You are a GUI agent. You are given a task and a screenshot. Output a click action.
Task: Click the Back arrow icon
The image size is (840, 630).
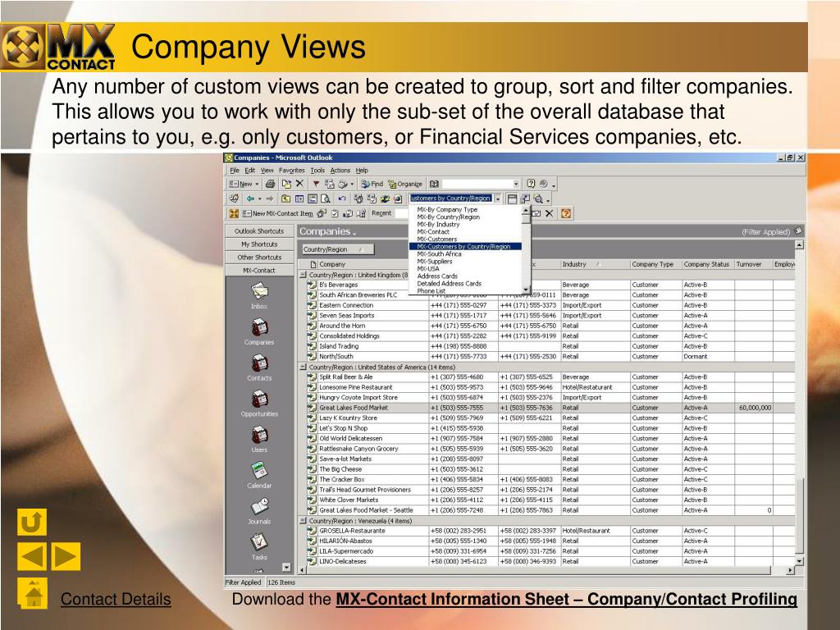[250, 199]
